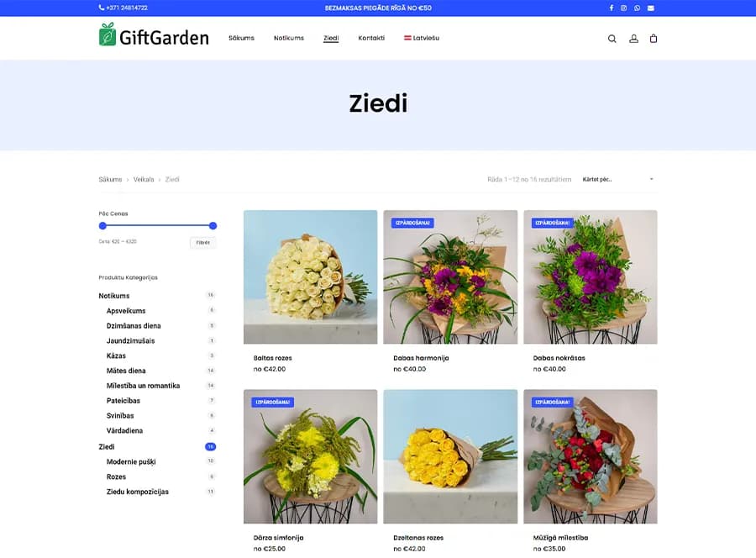
Task: Open the Instagram icon in top bar
Action: click(x=623, y=8)
